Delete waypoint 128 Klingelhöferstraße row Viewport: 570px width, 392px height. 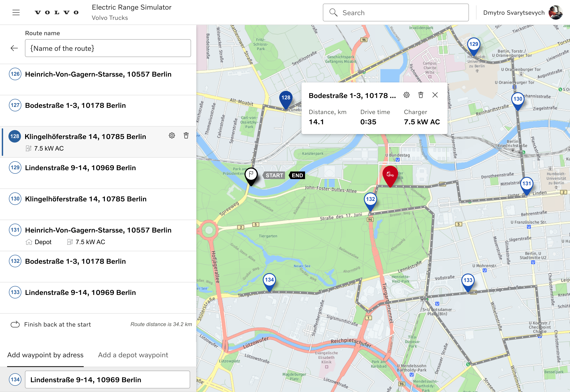pyautogui.click(x=186, y=136)
